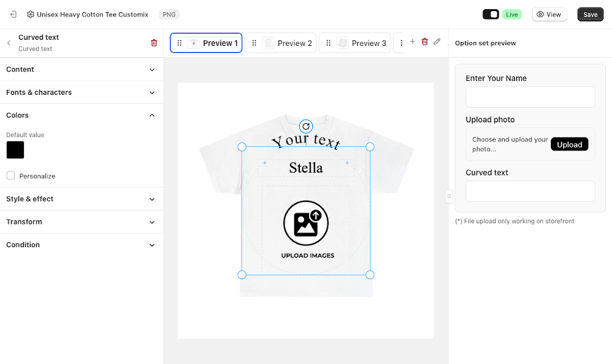Delete Curved text option via red trash icon
Viewport: 612px width, 364px height.
(x=154, y=43)
